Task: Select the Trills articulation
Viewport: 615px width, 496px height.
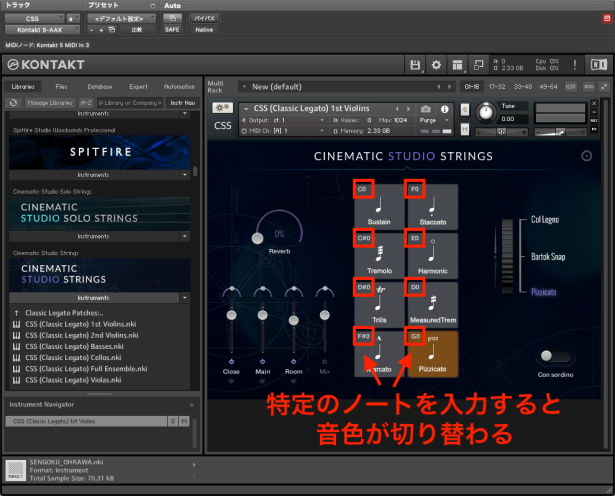Action: tap(379, 304)
